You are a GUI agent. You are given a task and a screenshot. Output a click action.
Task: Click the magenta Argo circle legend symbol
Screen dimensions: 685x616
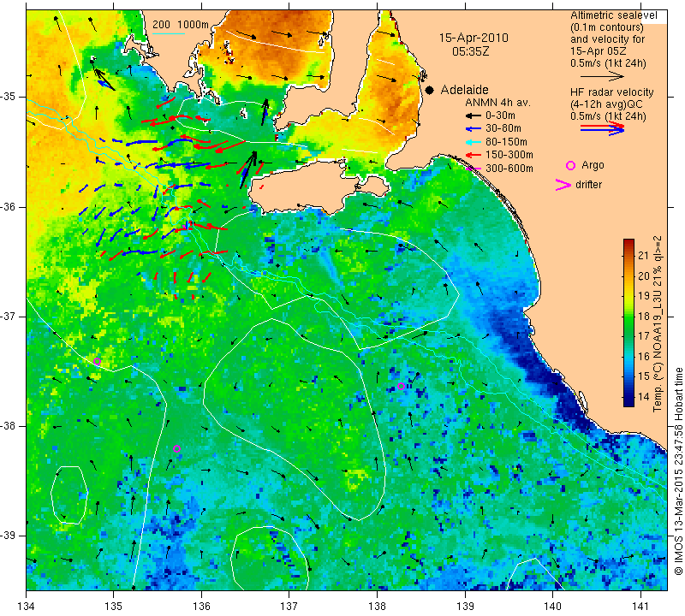click(x=570, y=165)
